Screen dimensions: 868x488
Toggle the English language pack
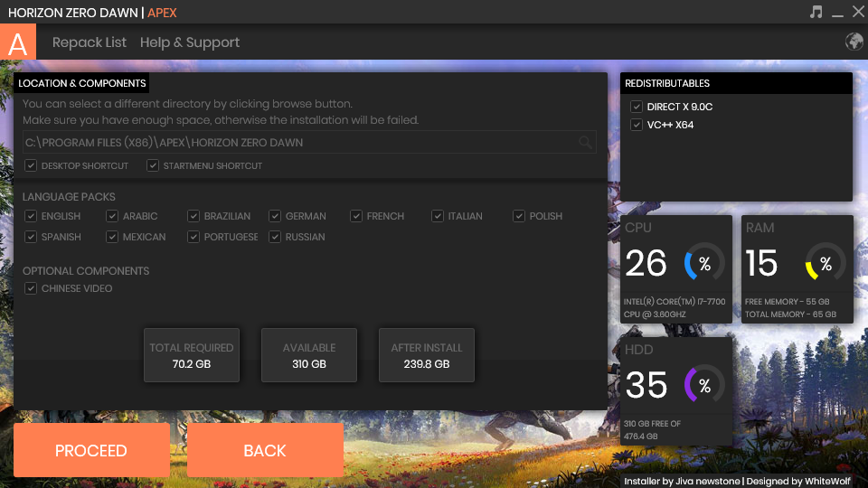[31, 216]
